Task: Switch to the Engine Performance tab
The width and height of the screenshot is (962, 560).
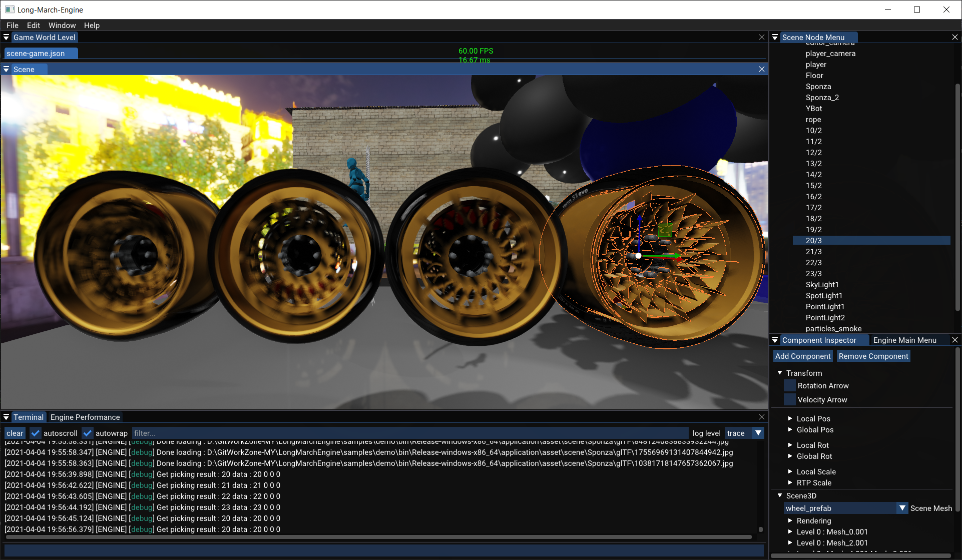Action: [85, 417]
